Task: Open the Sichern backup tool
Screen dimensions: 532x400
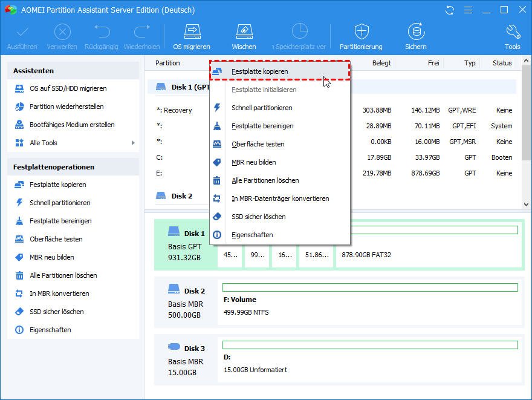Action: (416, 37)
